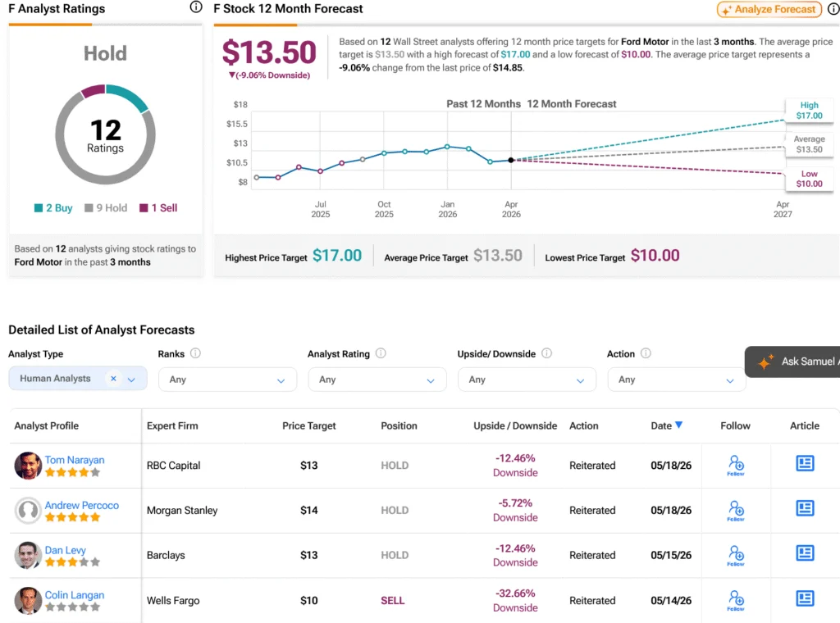Open the Upside/Downside dropdown
Image resolution: width=840 pixels, height=623 pixels.
527,380
